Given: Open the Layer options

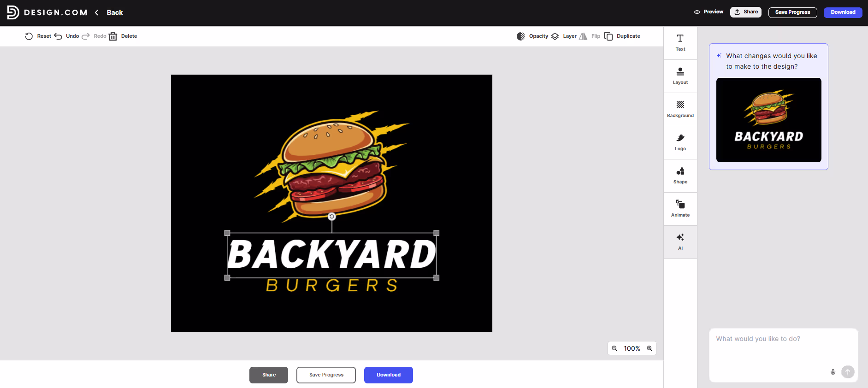Looking at the screenshot, I should pyautogui.click(x=564, y=36).
